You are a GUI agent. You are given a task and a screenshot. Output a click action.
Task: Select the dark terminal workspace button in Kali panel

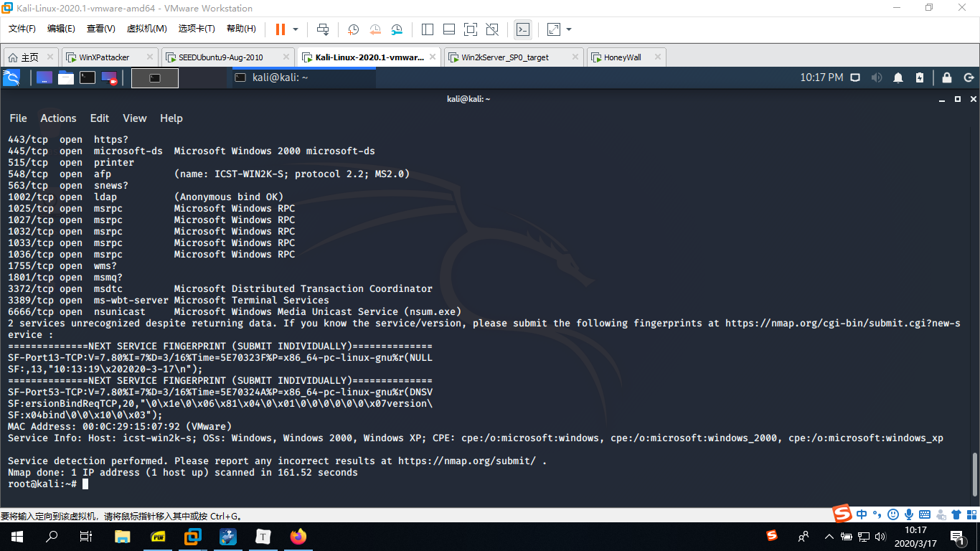tap(155, 77)
